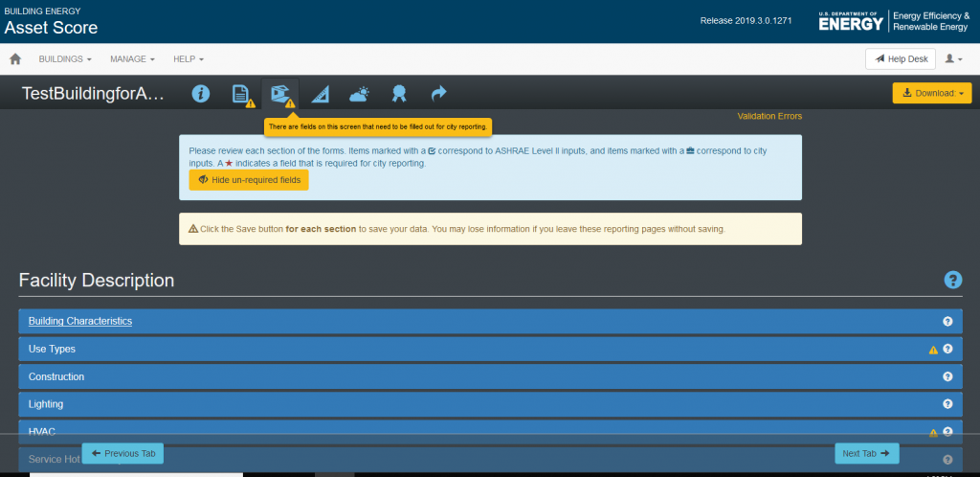Image resolution: width=980 pixels, height=477 pixels.
Task: Open the Download dropdown button
Action: 932,93
